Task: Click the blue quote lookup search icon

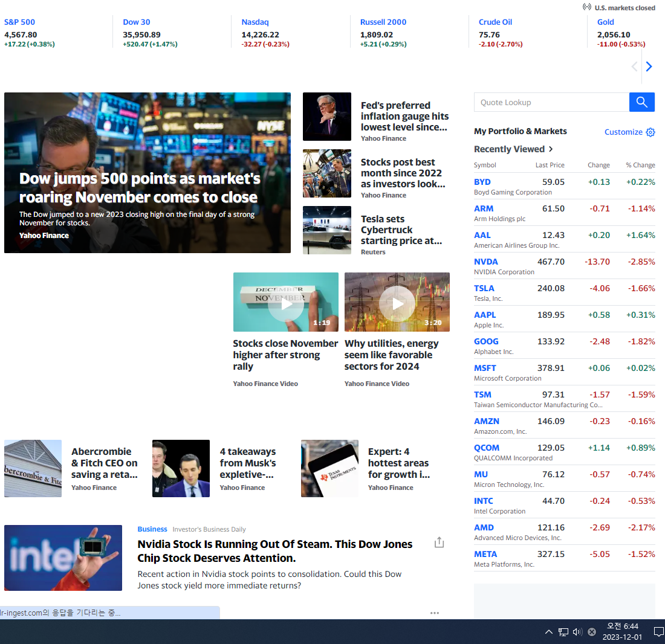Action: point(641,102)
